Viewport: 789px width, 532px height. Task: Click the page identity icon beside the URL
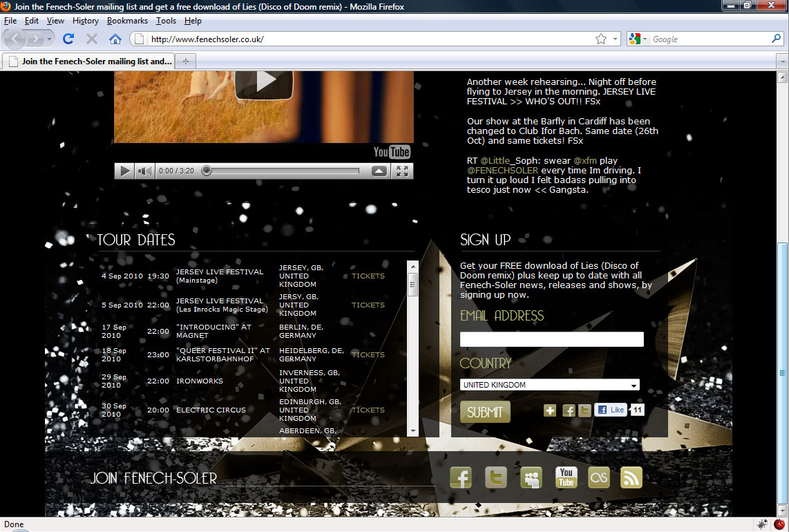tap(140, 39)
